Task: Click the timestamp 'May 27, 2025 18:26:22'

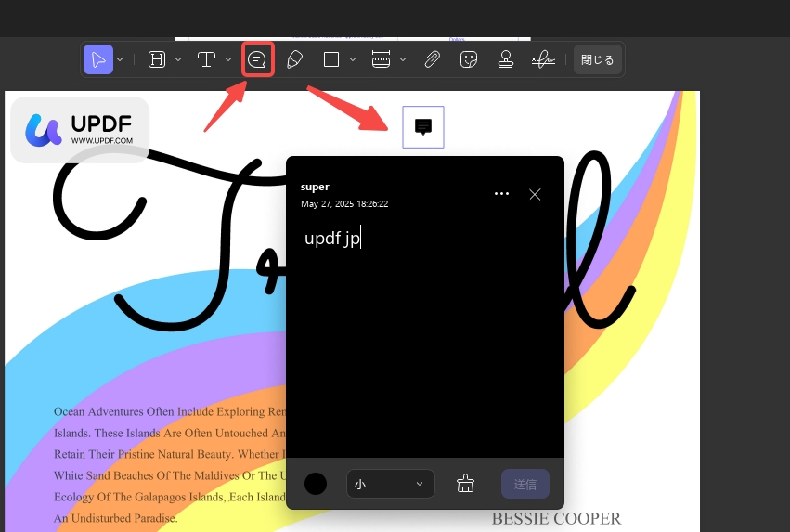Action: (344, 204)
